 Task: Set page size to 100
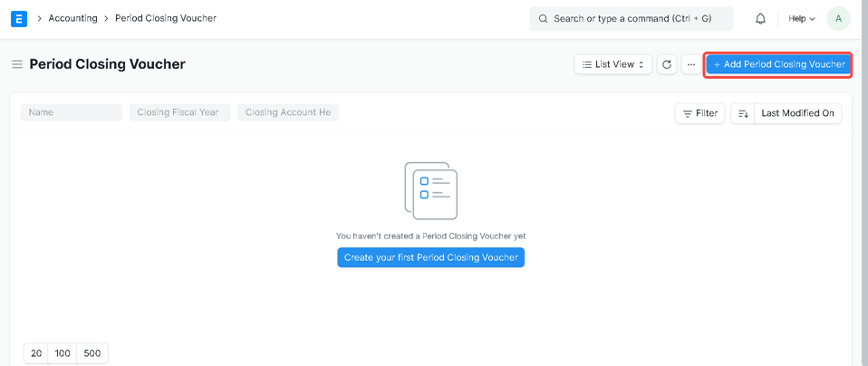(63, 353)
